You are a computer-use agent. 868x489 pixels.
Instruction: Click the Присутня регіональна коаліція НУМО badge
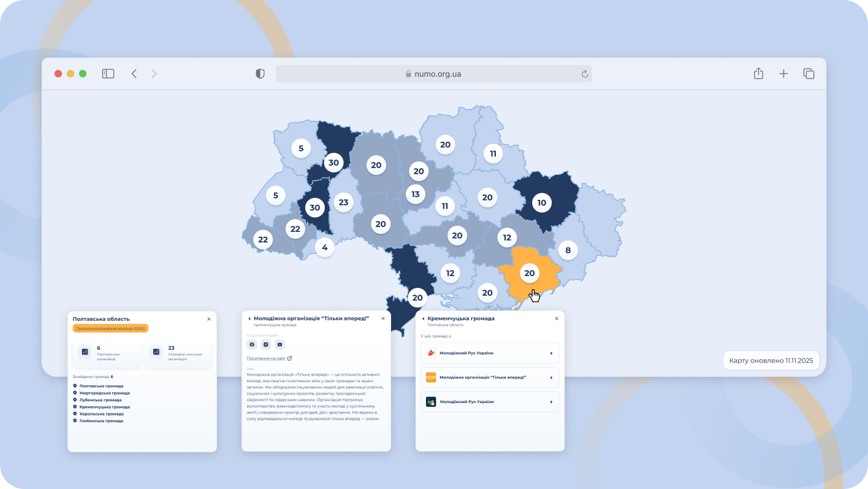click(x=110, y=328)
